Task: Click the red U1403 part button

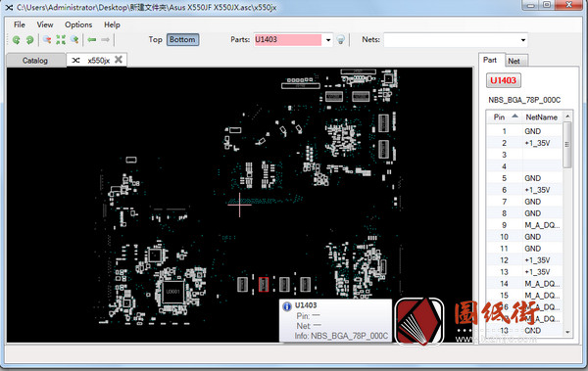Action: click(x=504, y=80)
